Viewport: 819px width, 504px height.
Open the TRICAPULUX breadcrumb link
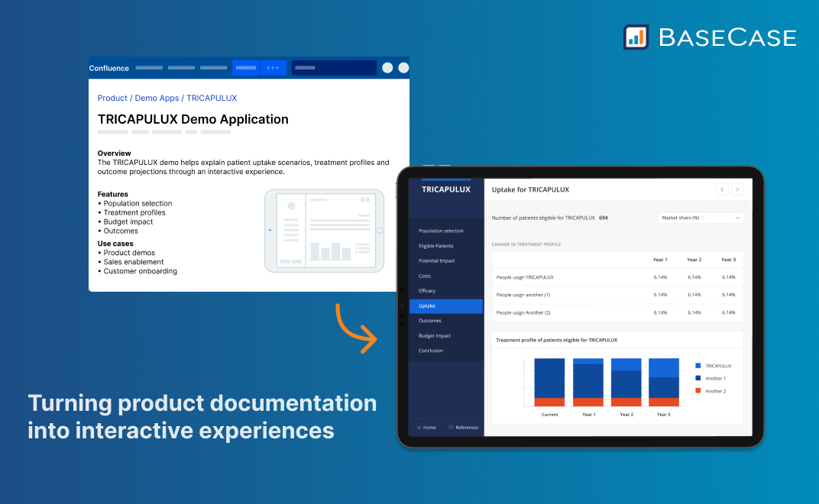coord(212,98)
